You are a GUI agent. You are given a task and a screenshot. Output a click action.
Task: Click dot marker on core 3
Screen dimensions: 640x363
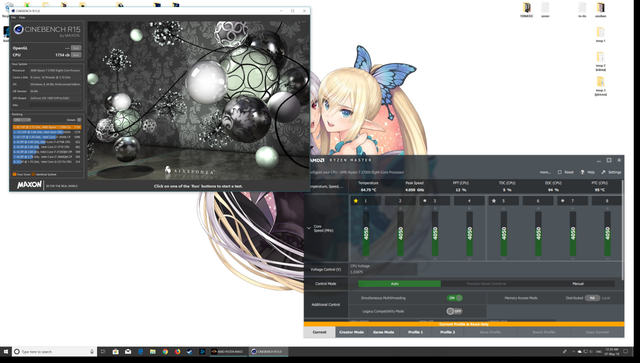coord(425,201)
